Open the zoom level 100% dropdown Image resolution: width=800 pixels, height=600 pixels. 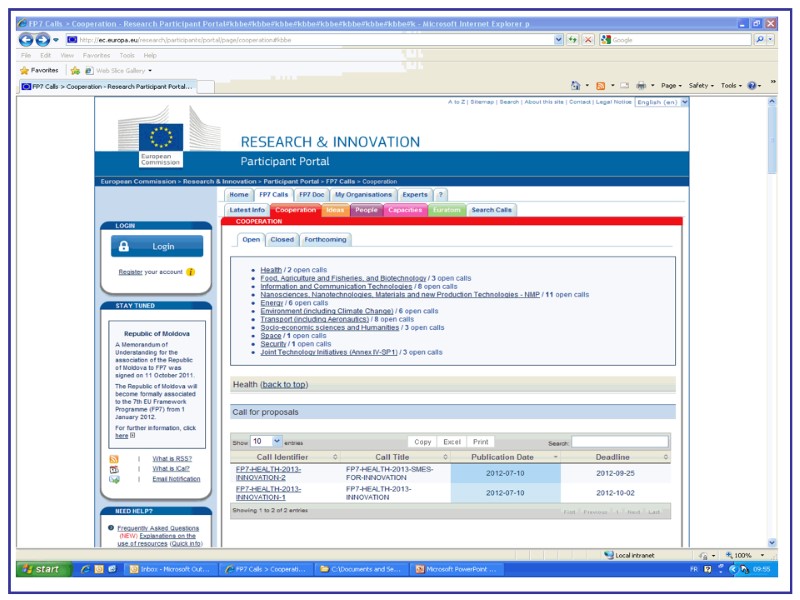[762, 555]
